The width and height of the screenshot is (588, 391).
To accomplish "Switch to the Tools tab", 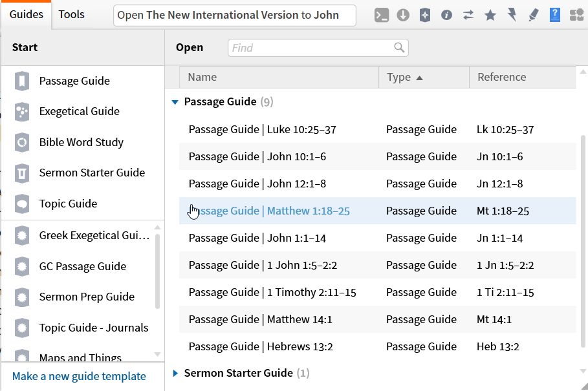I will pyautogui.click(x=71, y=14).
